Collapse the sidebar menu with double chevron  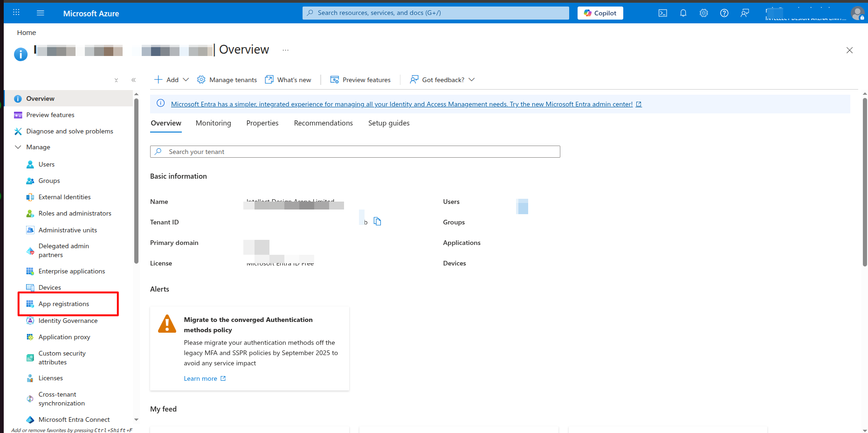[134, 80]
